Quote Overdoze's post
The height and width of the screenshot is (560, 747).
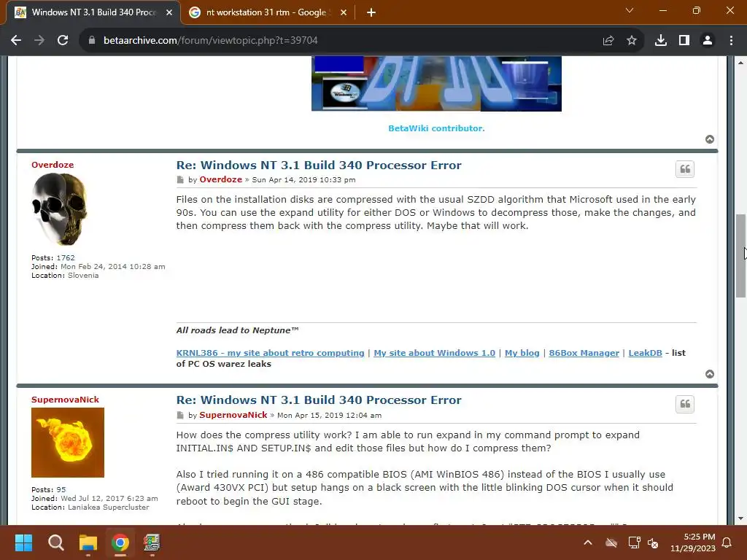coord(684,169)
